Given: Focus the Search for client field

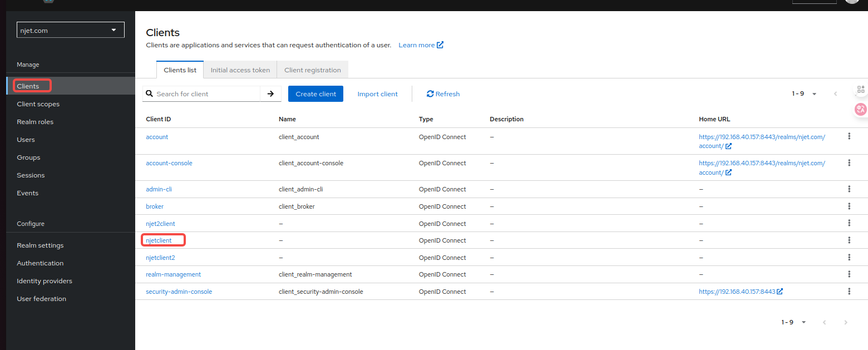Looking at the screenshot, I should [x=206, y=94].
